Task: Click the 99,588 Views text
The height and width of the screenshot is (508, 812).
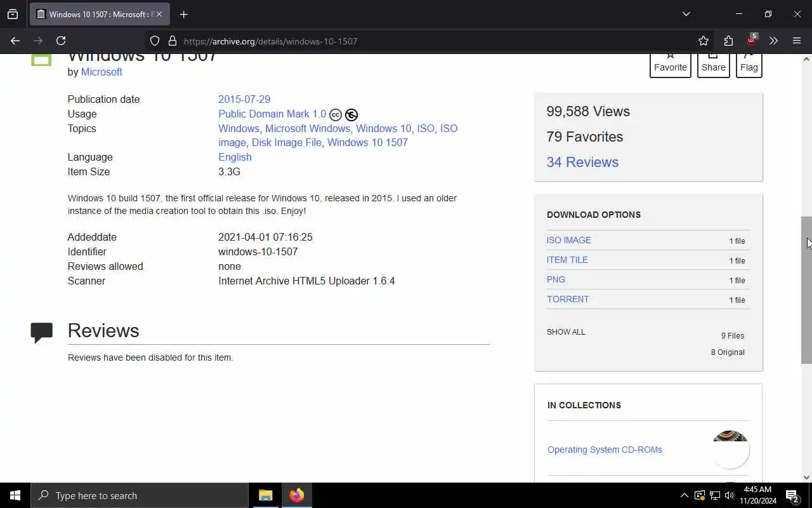Action: [588, 111]
